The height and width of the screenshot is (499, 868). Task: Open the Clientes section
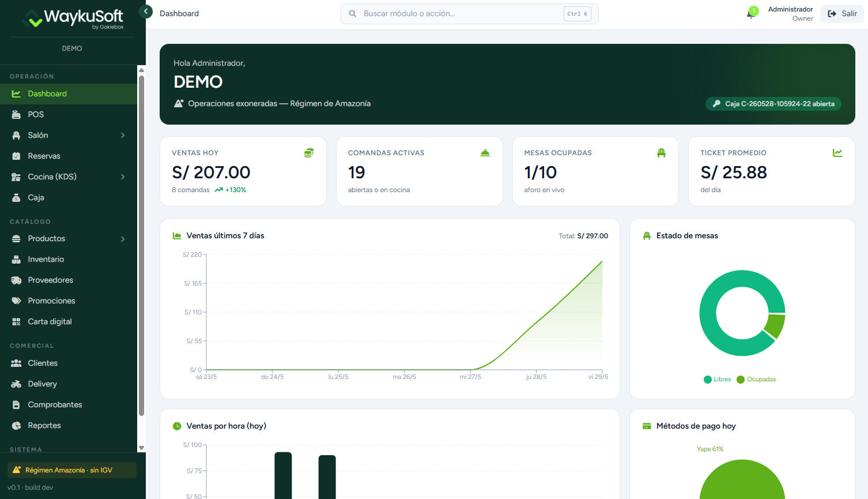(69, 363)
